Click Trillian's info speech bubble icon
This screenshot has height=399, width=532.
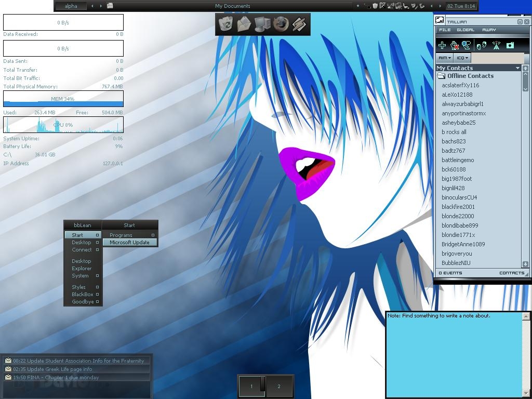click(466, 45)
